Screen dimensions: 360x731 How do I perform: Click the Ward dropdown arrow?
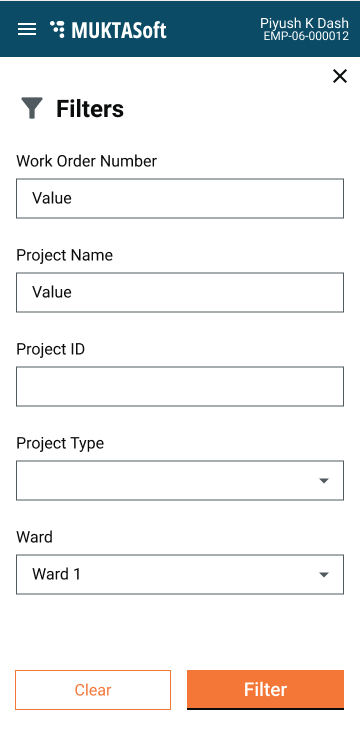pyautogui.click(x=324, y=575)
